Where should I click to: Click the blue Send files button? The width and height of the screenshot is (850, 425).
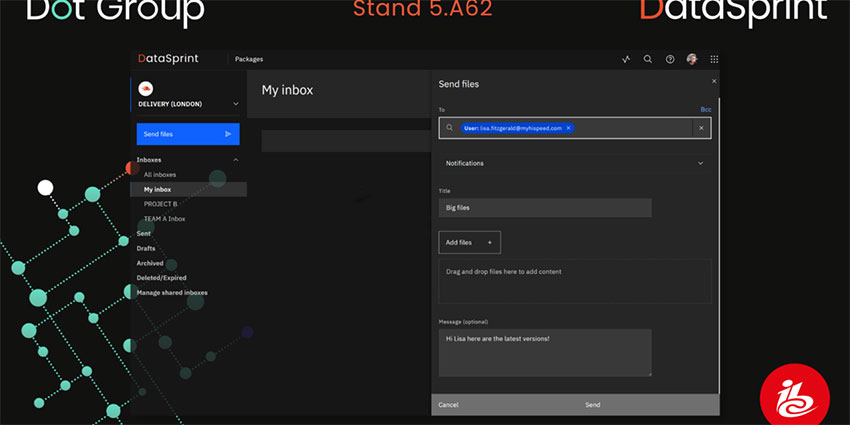pos(188,133)
